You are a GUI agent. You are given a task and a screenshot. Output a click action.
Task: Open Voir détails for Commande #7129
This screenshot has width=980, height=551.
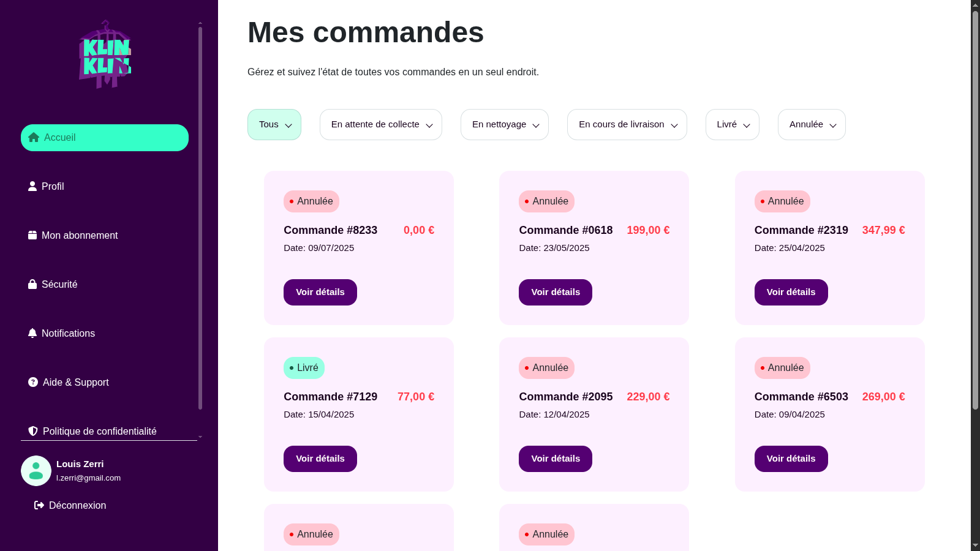tap(320, 459)
